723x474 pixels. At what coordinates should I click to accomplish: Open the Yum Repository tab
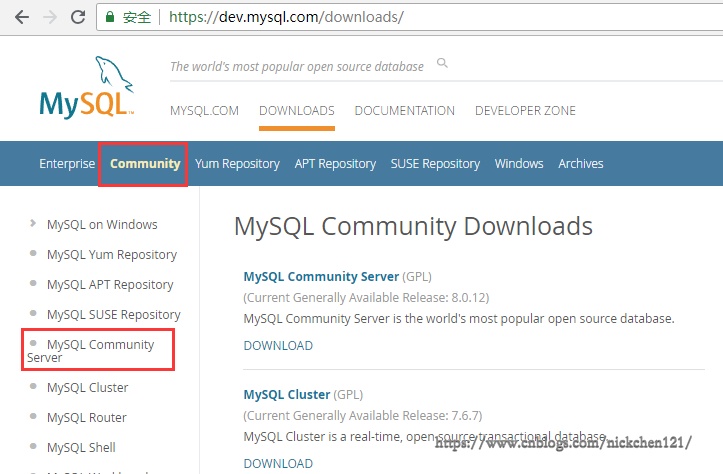pos(237,164)
